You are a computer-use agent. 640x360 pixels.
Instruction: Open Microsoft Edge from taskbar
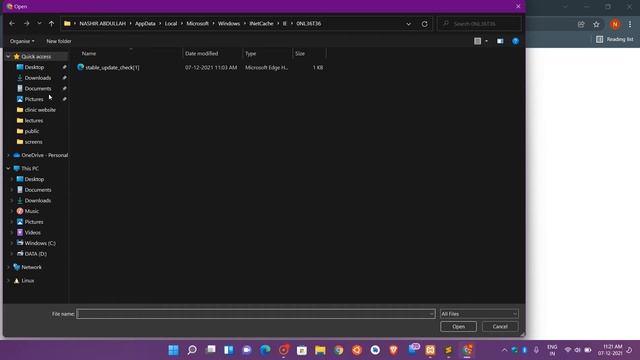(265, 350)
